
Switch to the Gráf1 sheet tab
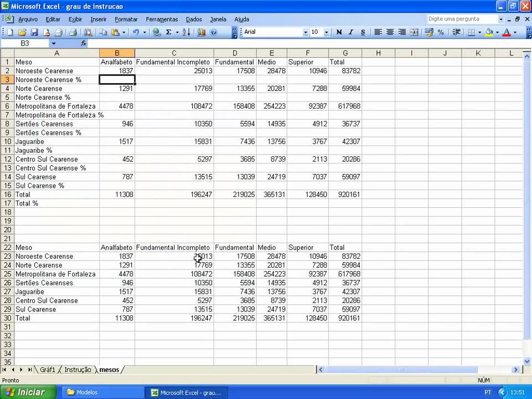coord(48,370)
